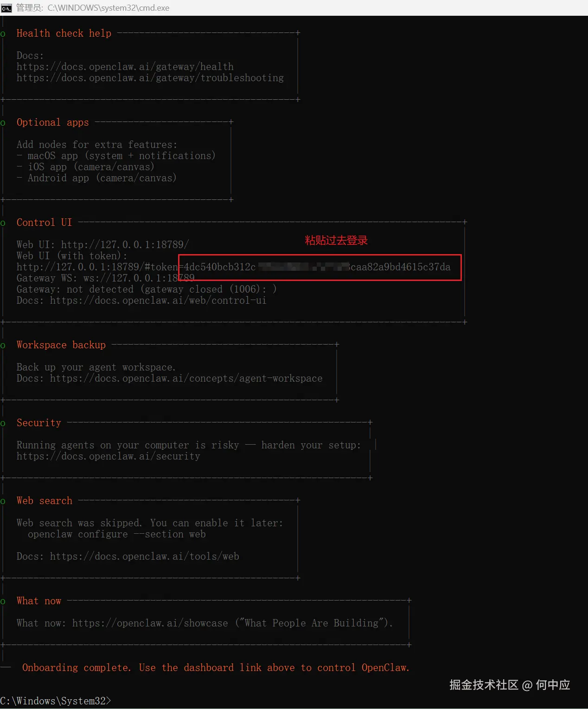Click 'Running agents on your computer is risky' line
The height and width of the screenshot is (709, 588).
point(189,445)
